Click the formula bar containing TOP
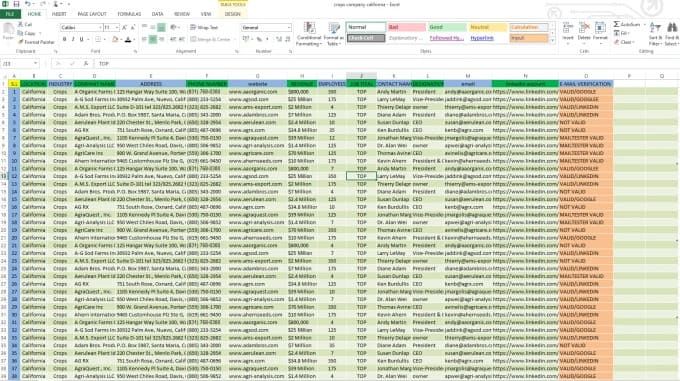 click(x=386, y=64)
